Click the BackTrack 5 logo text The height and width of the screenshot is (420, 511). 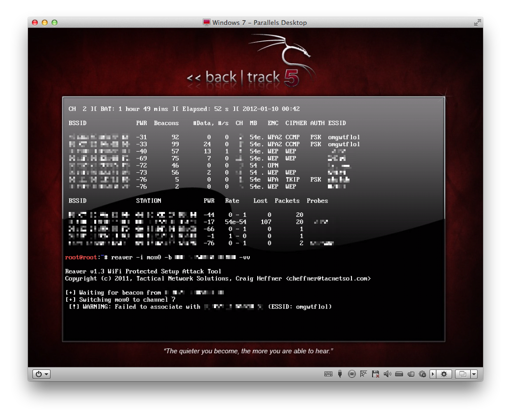(243, 78)
